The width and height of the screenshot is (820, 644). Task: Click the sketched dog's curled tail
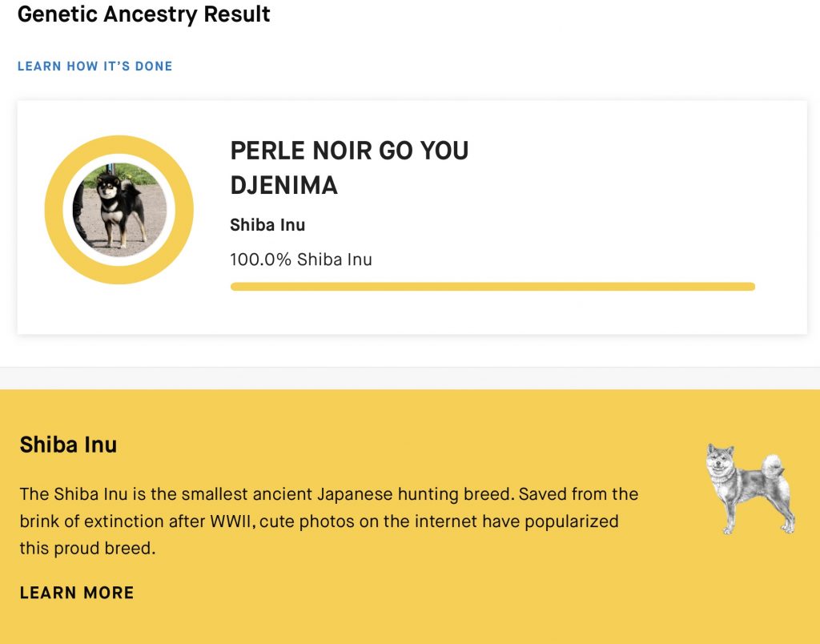point(773,467)
